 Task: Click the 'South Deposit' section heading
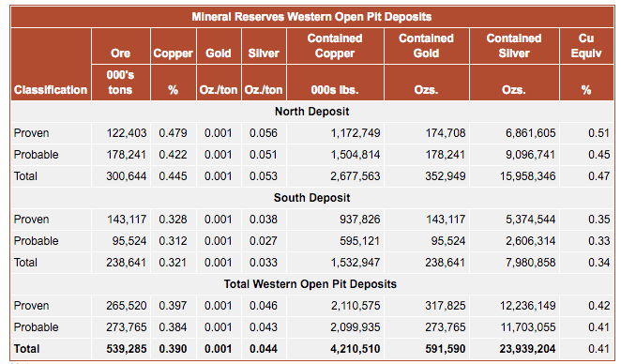point(312,198)
